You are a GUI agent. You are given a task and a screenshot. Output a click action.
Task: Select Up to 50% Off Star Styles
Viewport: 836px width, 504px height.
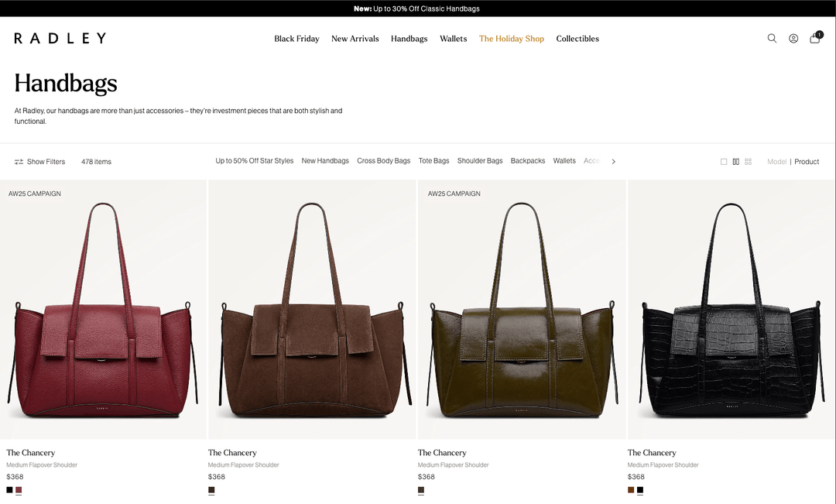click(255, 160)
